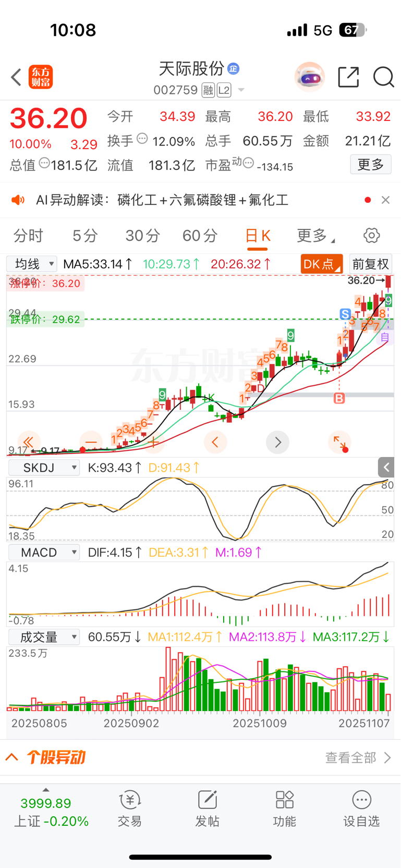Screen dimensions: 401x868
Task: Tap the 发帖 post icon
Action: (x=207, y=808)
